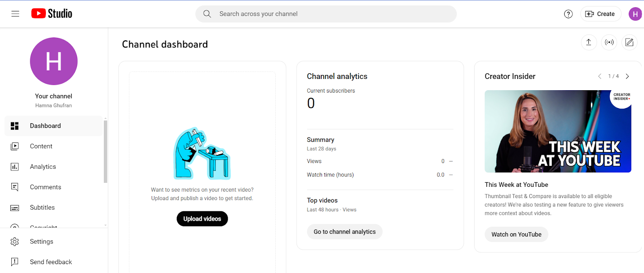The width and height of the screenshot is (644, 273).
Task: Go to previous Creator Insider card
Action: coord(600,76)
